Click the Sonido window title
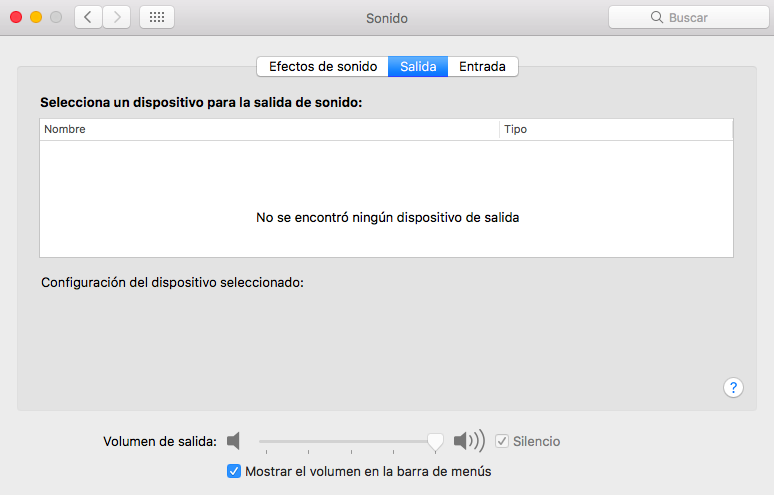Image resolution: width=774 pixels, height=495 pixels. 387,18
